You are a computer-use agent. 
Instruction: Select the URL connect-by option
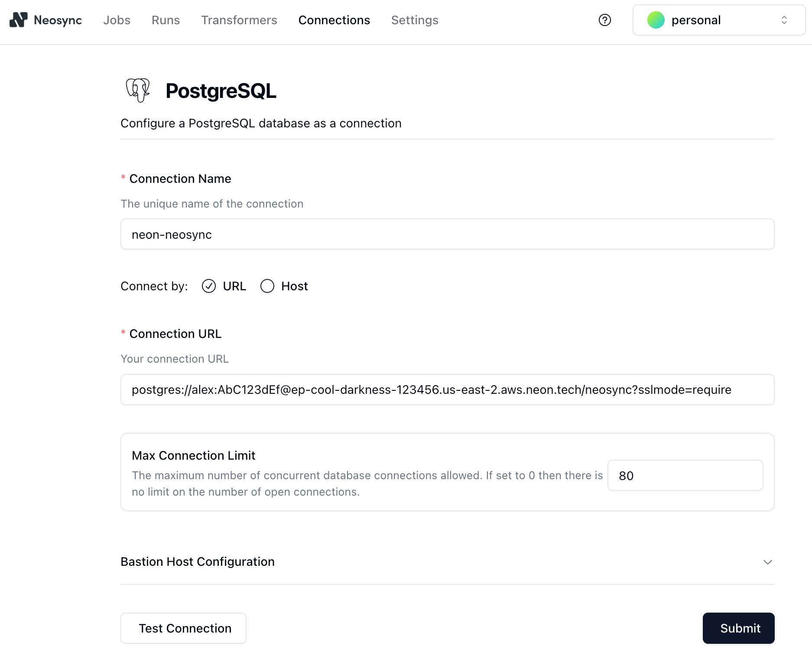point(209,286)
